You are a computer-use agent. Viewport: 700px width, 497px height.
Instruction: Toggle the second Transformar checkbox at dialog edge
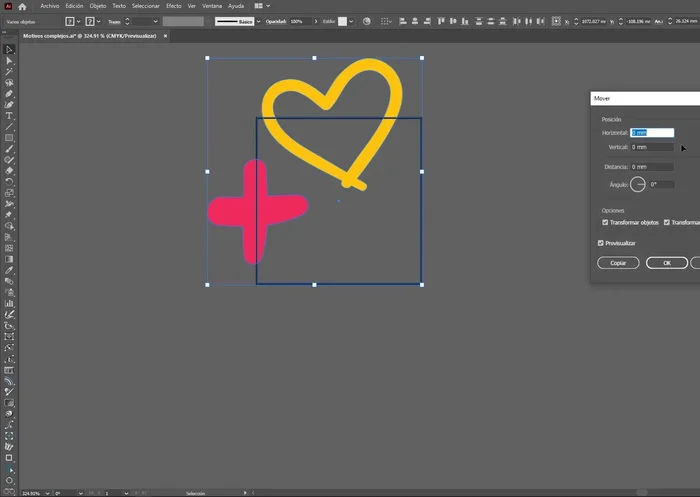click(669, 222)
